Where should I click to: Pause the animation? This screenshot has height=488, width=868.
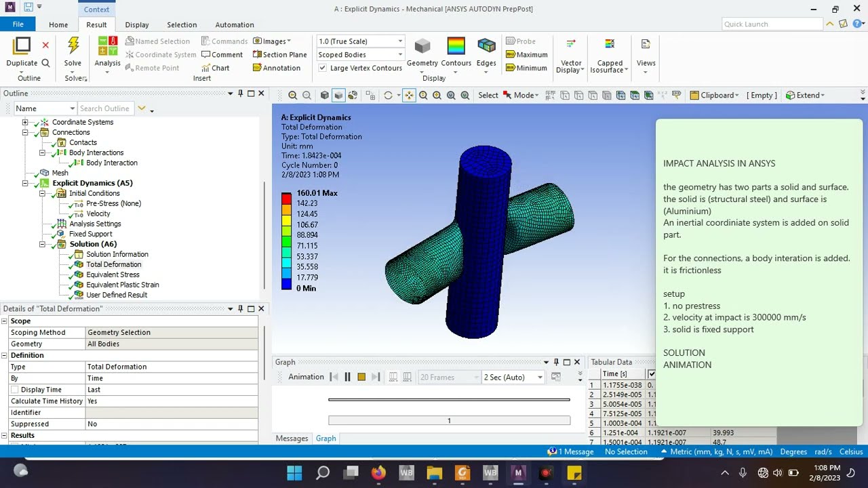(347, 378)
